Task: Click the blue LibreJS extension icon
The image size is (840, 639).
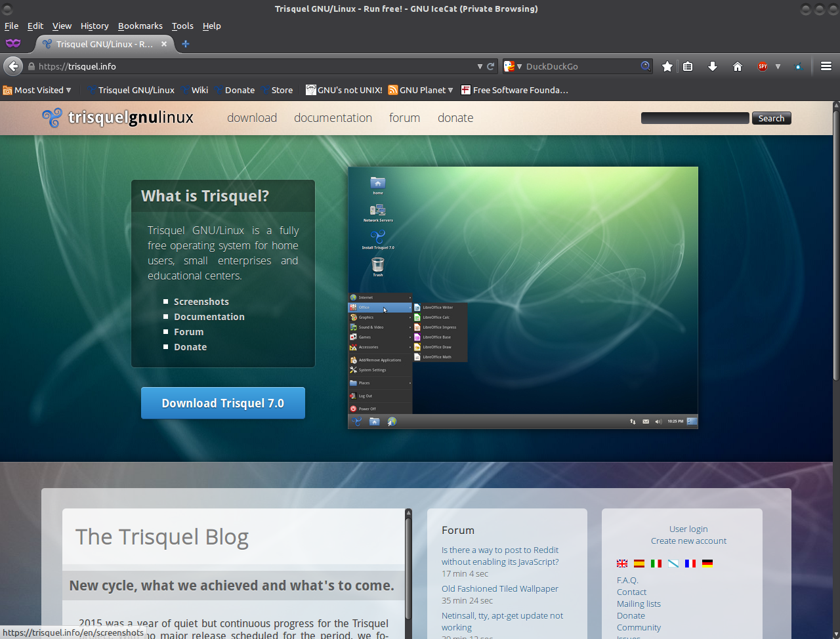Action: tap(799, 66)
